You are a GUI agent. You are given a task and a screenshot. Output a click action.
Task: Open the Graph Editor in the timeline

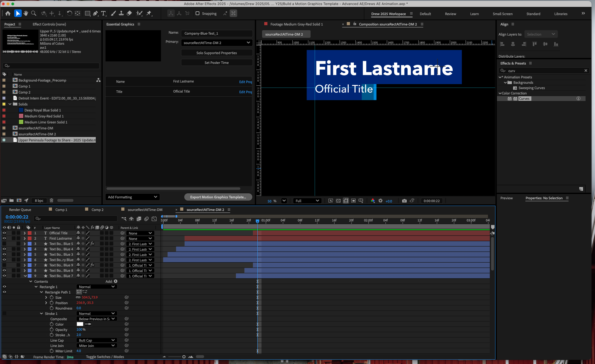[x=154, y=219]
